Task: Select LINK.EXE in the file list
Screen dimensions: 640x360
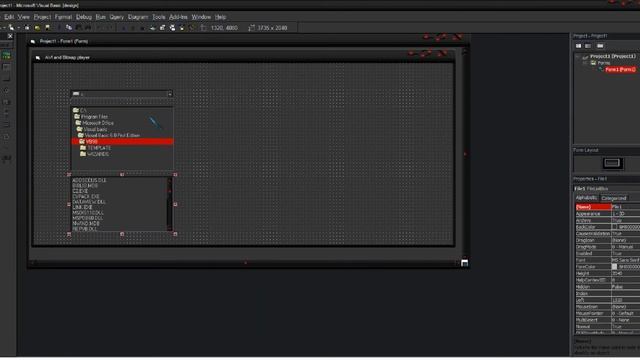Action: (82, 207)
